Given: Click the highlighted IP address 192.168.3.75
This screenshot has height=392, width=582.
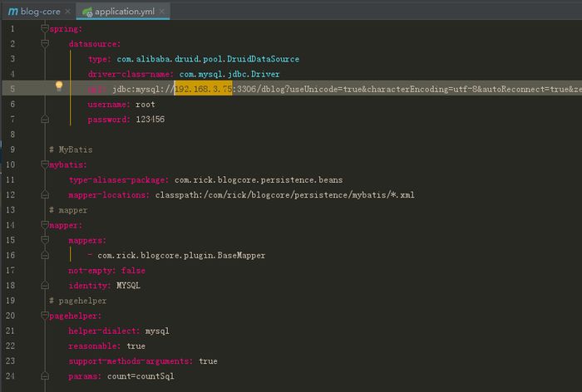Looking at the screenshot, I should 203,89.
